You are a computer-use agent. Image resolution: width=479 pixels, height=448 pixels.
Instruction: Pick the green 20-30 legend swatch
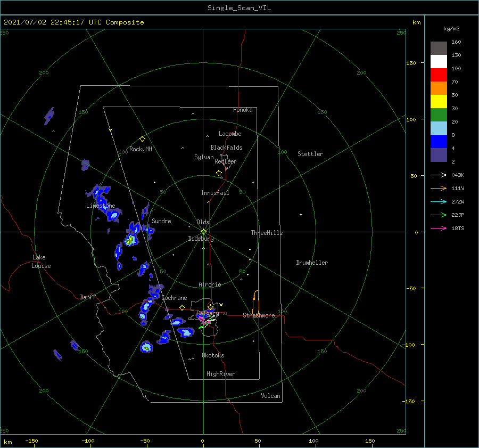tap(439, 115)
